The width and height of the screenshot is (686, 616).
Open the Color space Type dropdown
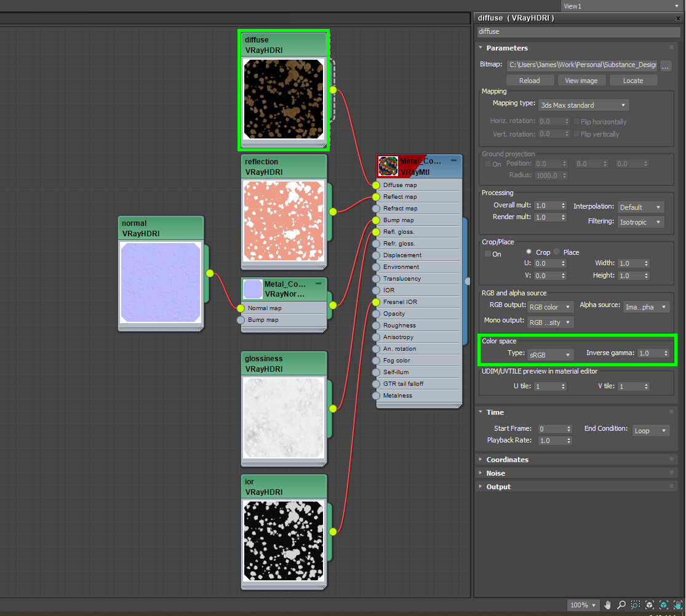point(550,354)
